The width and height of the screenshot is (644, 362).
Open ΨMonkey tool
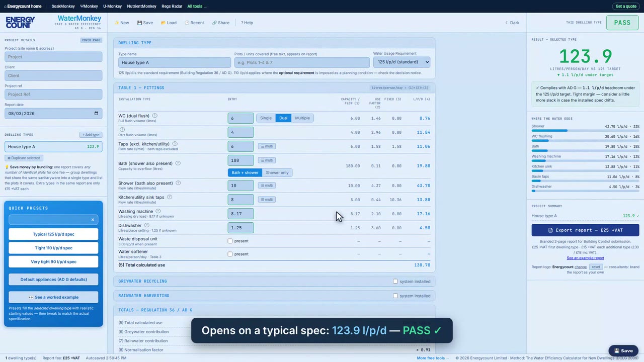coord(89,7)
